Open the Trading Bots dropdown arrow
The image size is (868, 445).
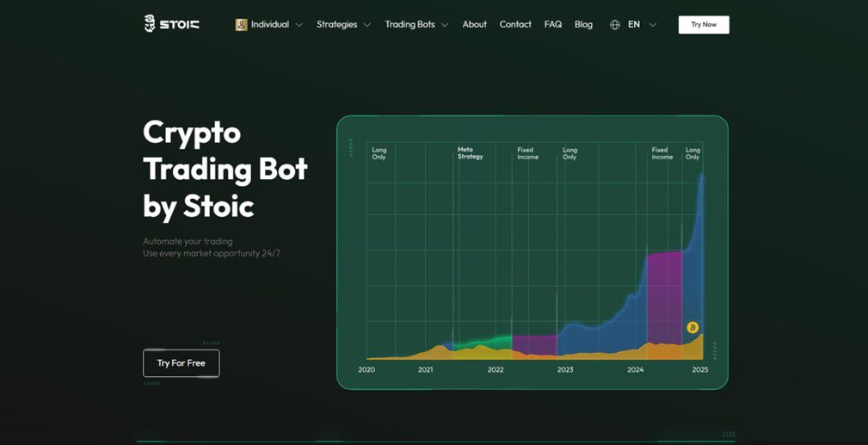[x=445, y=25]
